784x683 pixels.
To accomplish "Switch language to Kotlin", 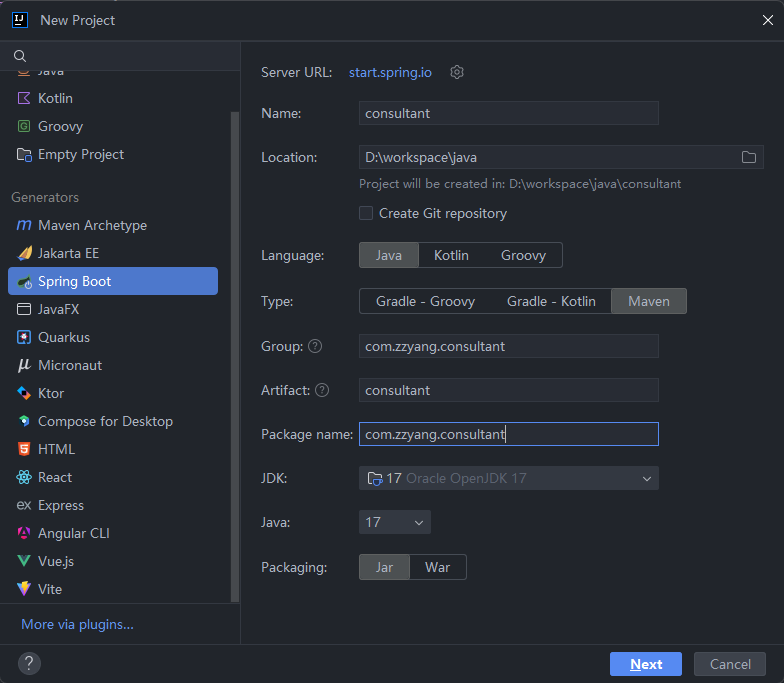I will tap(451, 255).
